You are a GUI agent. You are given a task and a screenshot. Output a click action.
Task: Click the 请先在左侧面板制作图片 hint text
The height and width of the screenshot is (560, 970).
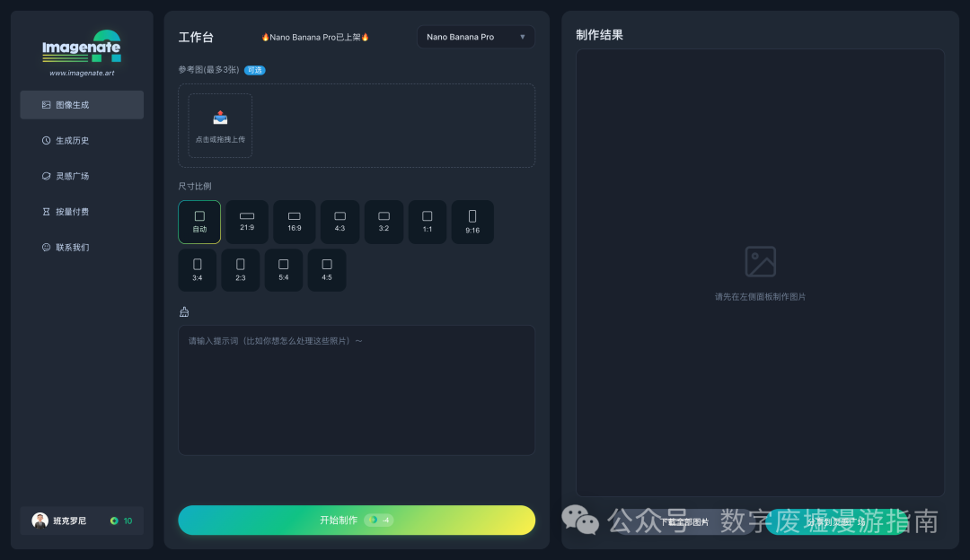pyautogui.click(x=761, y=297)
